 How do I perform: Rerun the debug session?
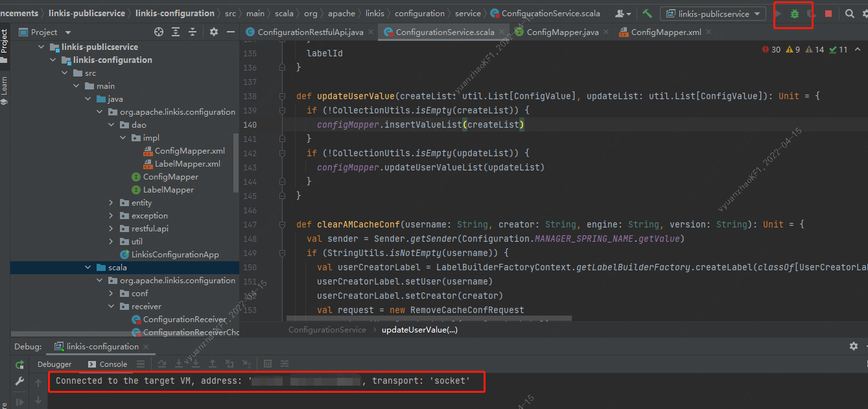pos(19,363)
